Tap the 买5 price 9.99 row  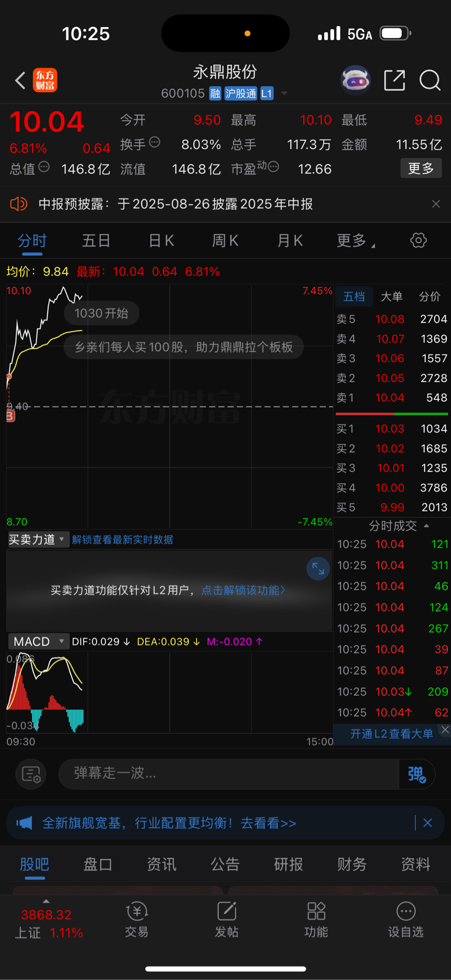pos(392,507)
